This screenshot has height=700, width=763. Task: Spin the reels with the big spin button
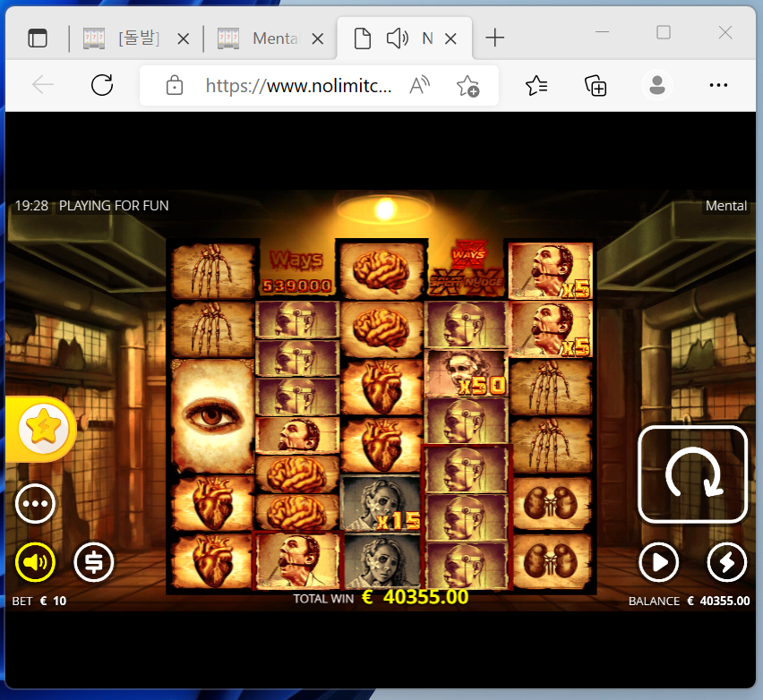click(x=692, y=474)
